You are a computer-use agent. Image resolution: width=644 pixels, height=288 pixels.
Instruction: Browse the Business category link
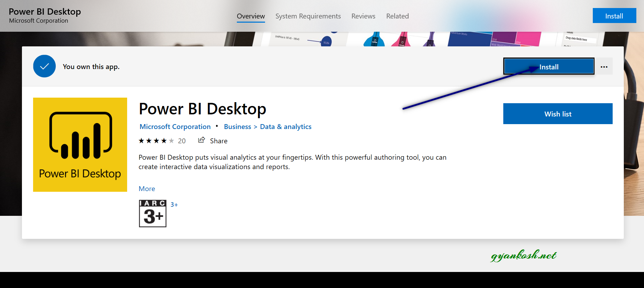pos(238,127)
